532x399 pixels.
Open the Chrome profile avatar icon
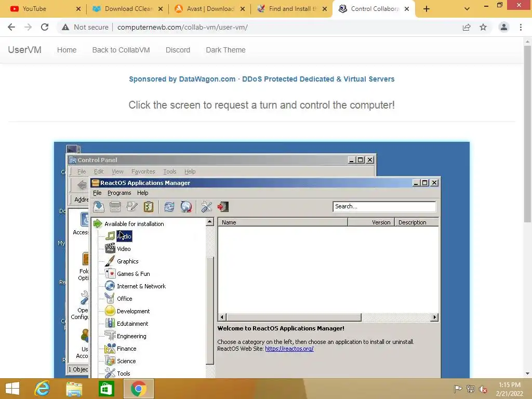pos(504,27)
